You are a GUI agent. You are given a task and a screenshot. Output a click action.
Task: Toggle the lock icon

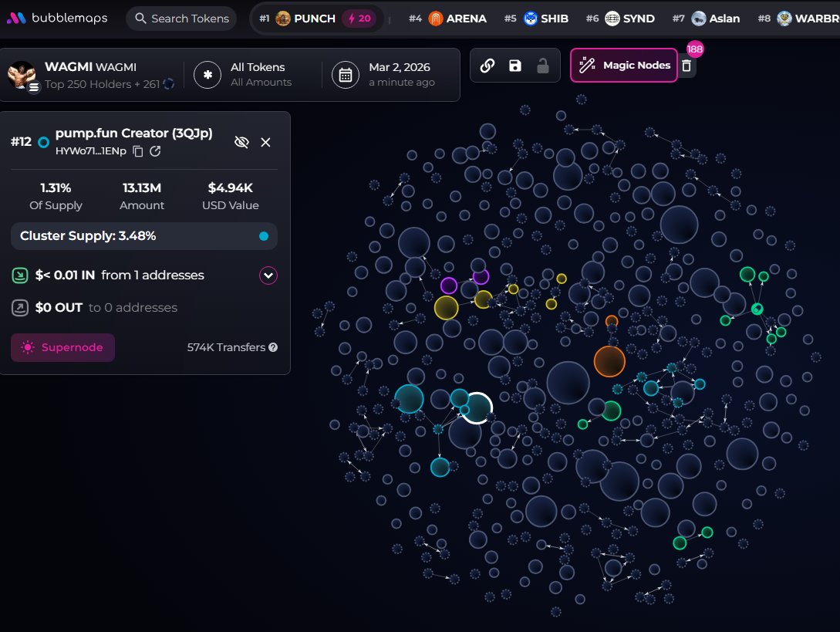pyautogui.click(x=543, y=66)
